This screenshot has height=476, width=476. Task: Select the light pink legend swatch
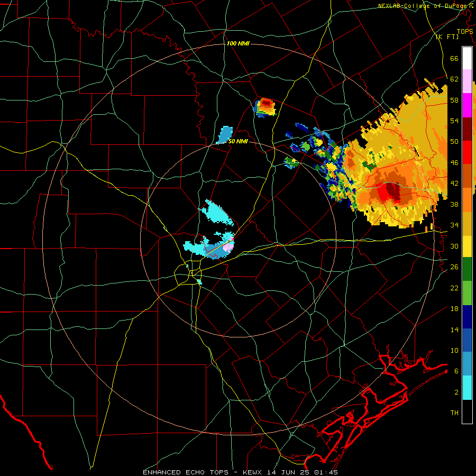click(467, 81)
